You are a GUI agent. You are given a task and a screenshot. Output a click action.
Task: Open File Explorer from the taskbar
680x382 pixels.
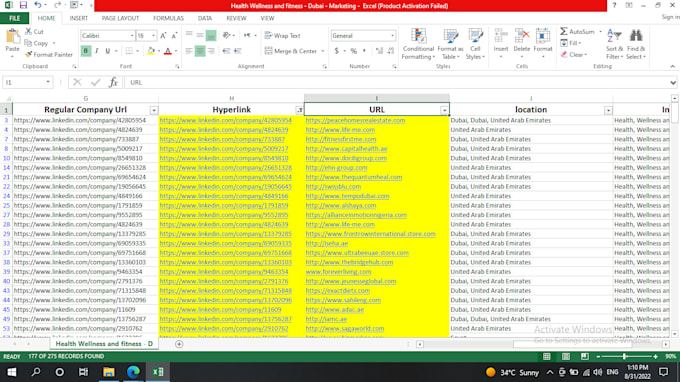tap(108, 372)
